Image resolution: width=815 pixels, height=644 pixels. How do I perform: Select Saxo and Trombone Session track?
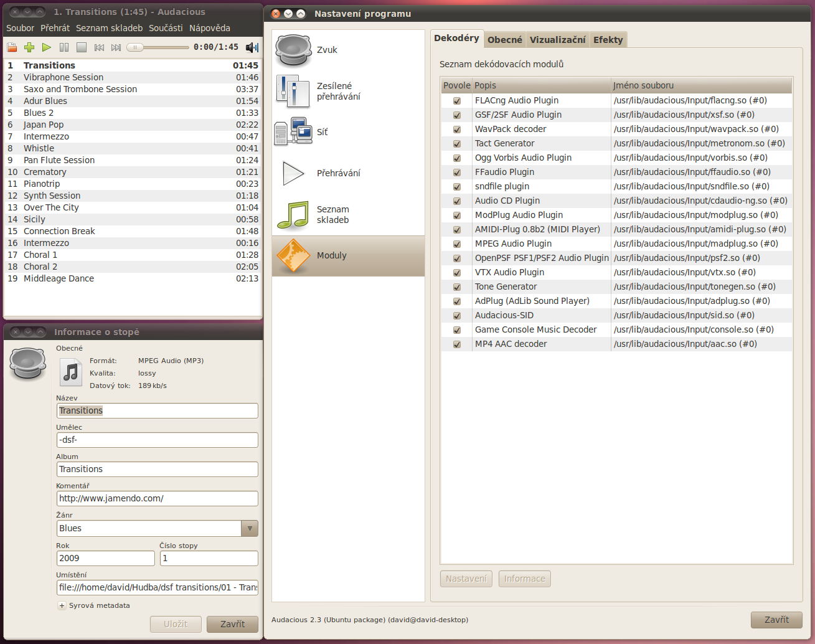(133, 89)
